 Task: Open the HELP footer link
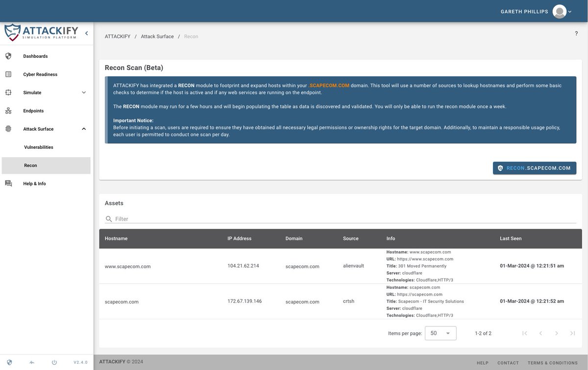pos(483,363)
